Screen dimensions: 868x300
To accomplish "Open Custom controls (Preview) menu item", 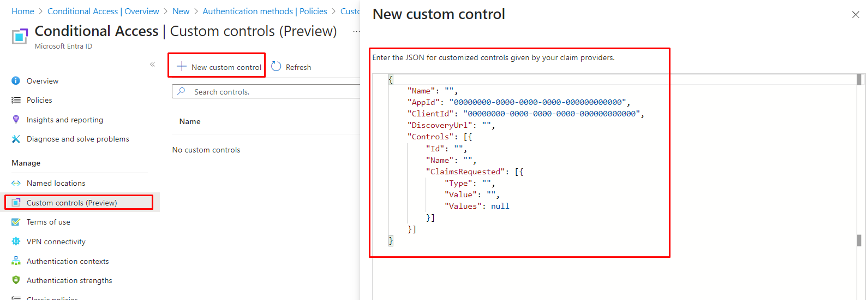I will point(71,203).
